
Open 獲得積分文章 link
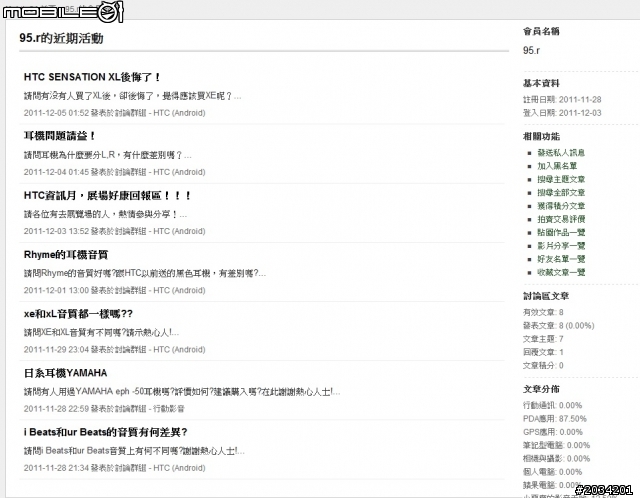coord(561,206)
